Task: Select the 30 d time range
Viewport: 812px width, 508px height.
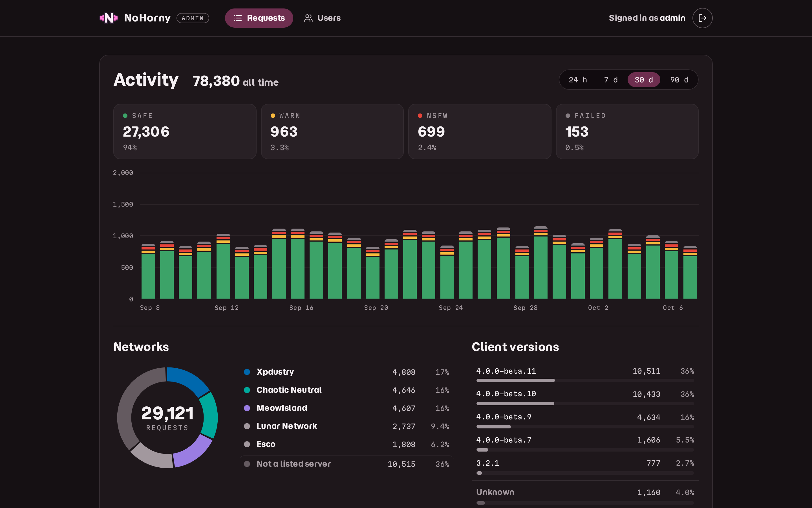Action: (x=644, y=80)
